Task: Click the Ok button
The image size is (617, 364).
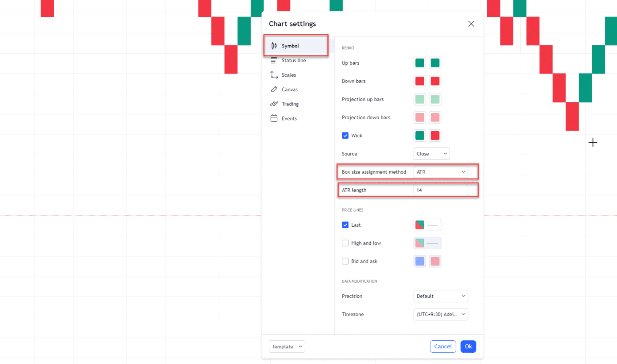Action: click(468, 346)
